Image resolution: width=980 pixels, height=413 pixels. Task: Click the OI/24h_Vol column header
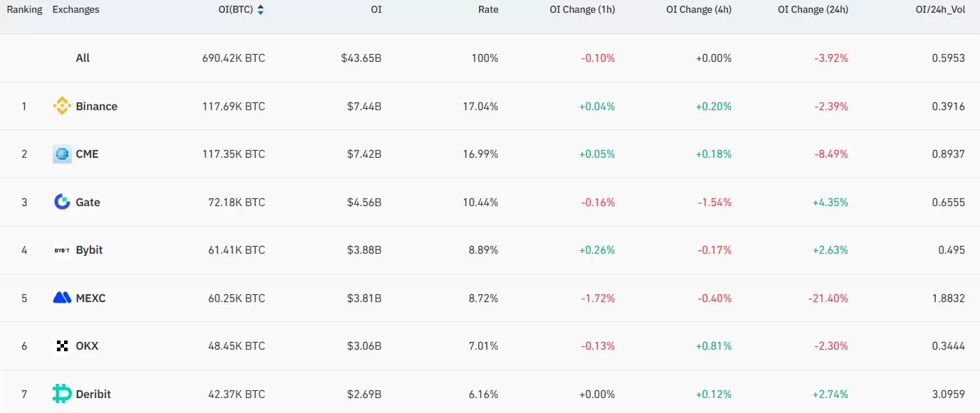939,10
